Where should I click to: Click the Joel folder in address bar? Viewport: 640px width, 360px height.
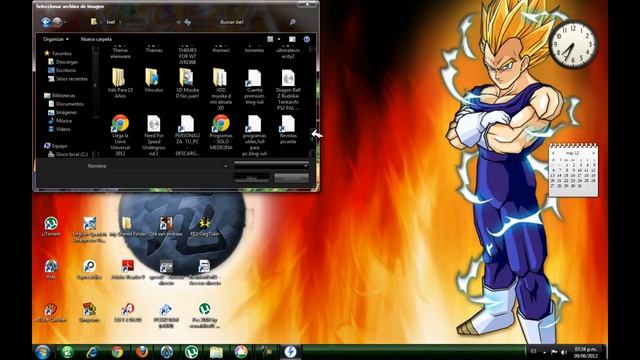(110, 22)
